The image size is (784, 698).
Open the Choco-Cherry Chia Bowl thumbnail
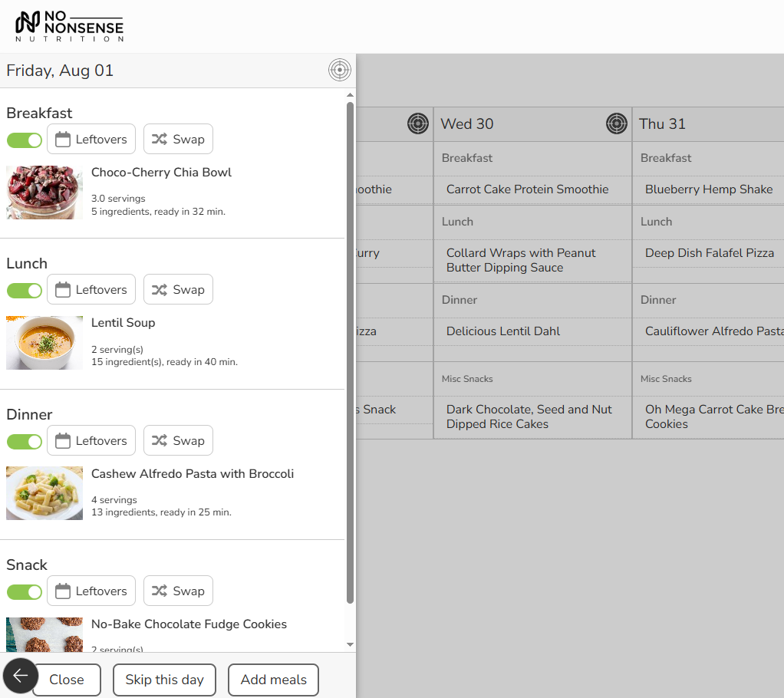[x=44, y=193]
